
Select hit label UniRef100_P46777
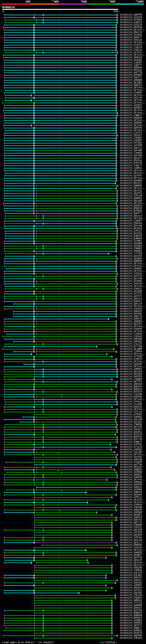[x=131, y=77]
